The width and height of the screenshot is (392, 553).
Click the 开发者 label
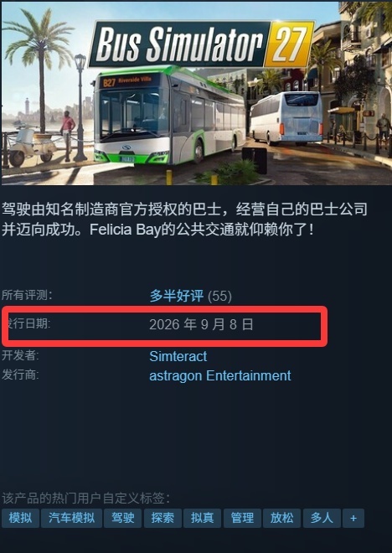point(20,355)
